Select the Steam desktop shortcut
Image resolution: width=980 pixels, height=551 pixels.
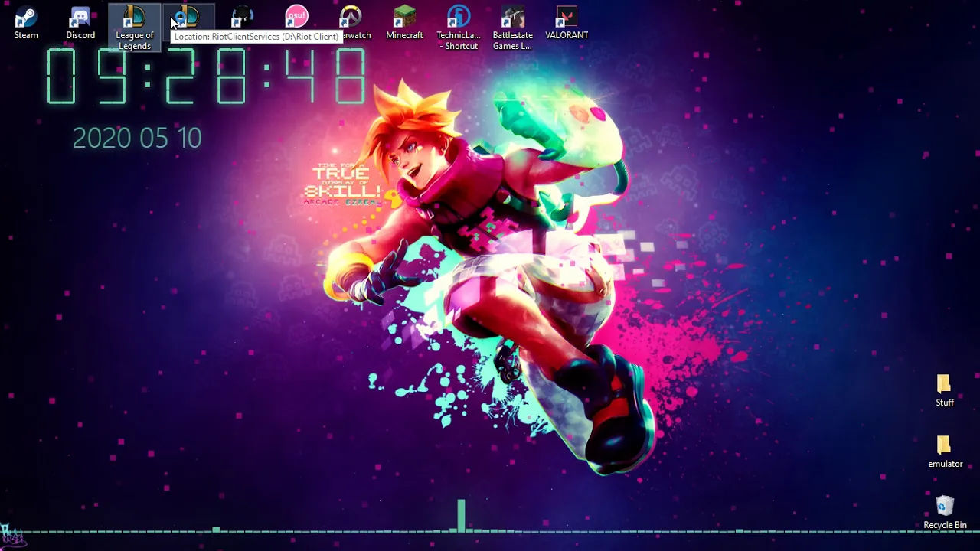tap(26, 23)
